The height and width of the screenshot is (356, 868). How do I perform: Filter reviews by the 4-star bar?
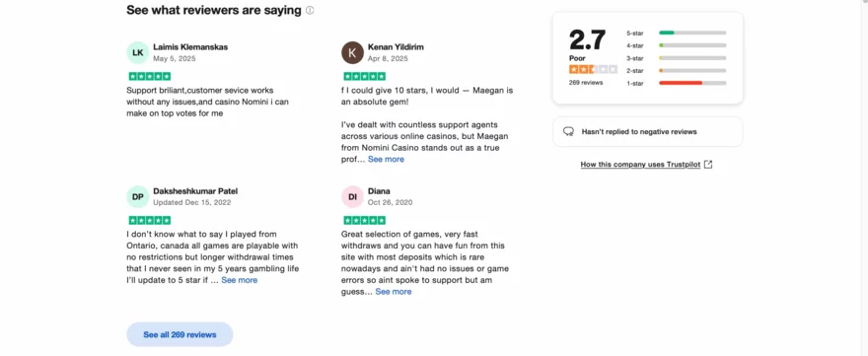point(692,45)
